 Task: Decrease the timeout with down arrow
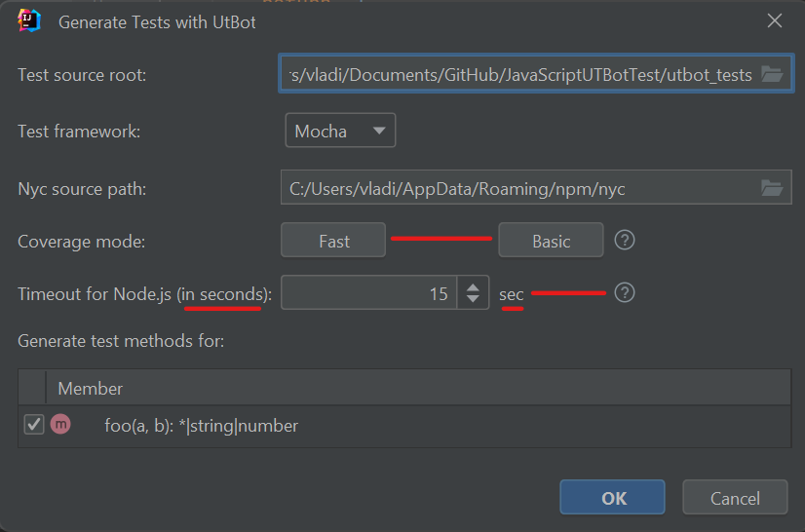click(x=473, y=299)
